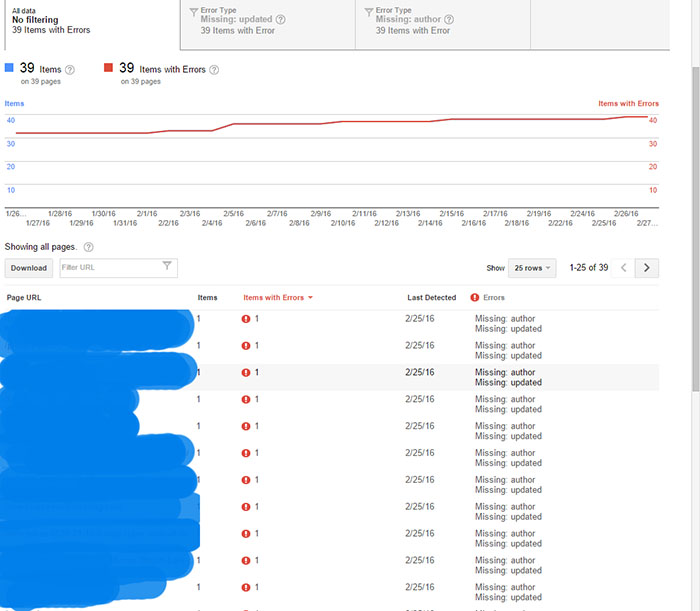The width and height of the screenshot is (700, 611).
Task: Focus the Filter URL input field
Action: [x=118, y=268]
